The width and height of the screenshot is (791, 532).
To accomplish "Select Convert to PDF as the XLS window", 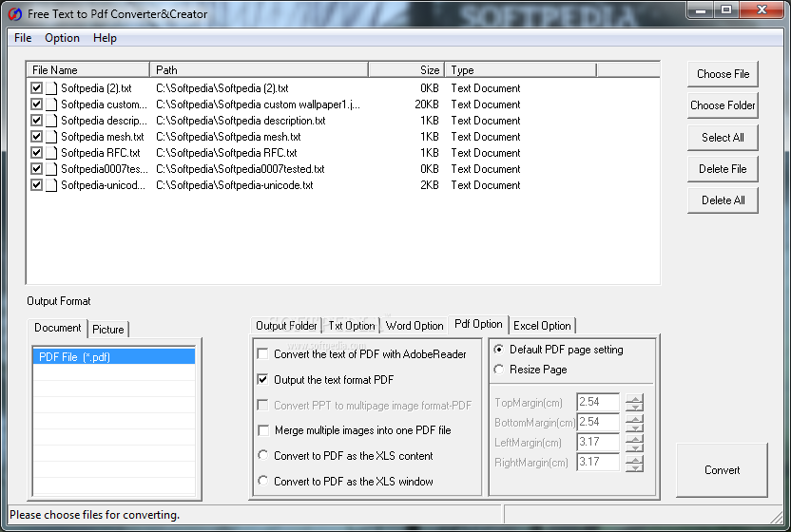I will [262, 481].
